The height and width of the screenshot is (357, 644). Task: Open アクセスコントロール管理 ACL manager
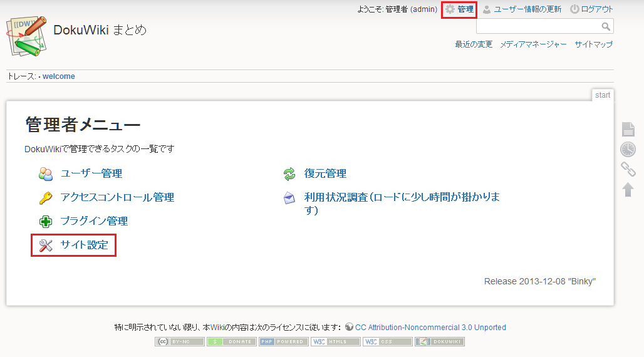117,198
